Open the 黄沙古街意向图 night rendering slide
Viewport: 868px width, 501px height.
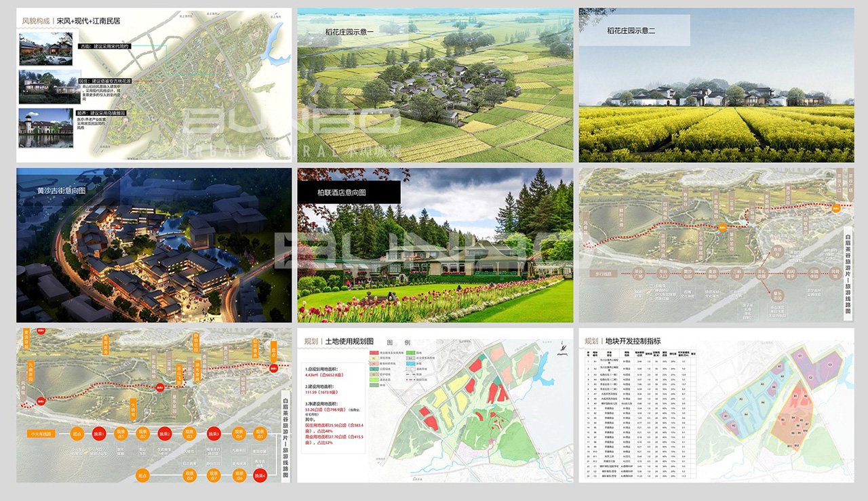154,245
